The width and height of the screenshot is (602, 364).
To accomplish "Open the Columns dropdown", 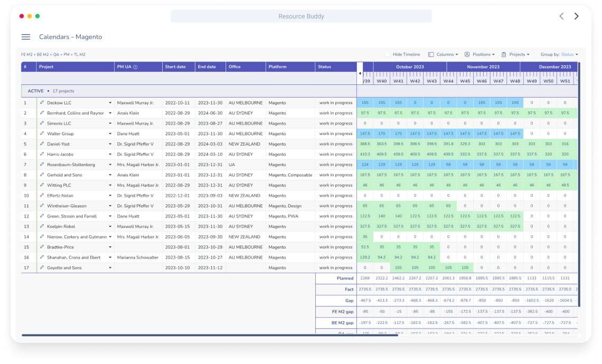I will click(443, 54).
